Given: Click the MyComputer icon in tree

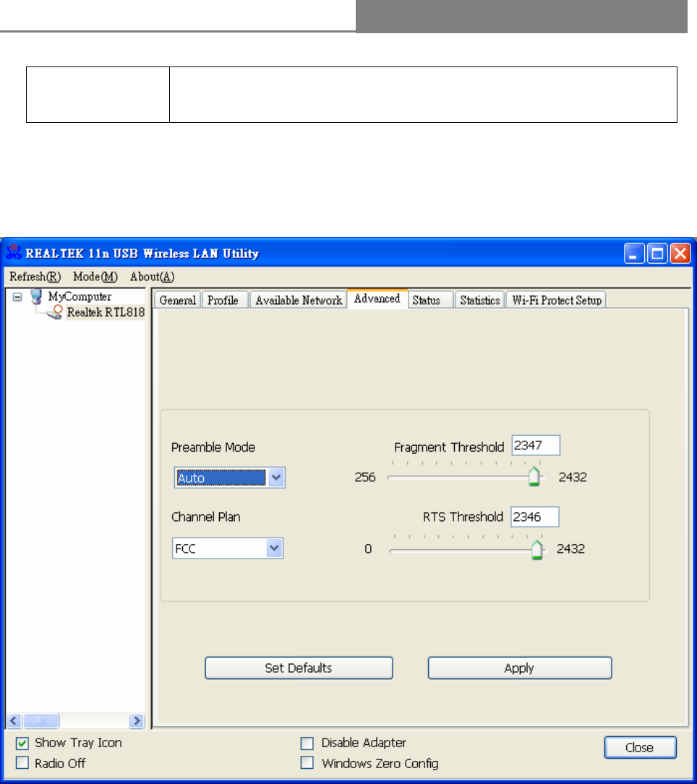Looking at the screenshot, I should (x=36, y=296).
